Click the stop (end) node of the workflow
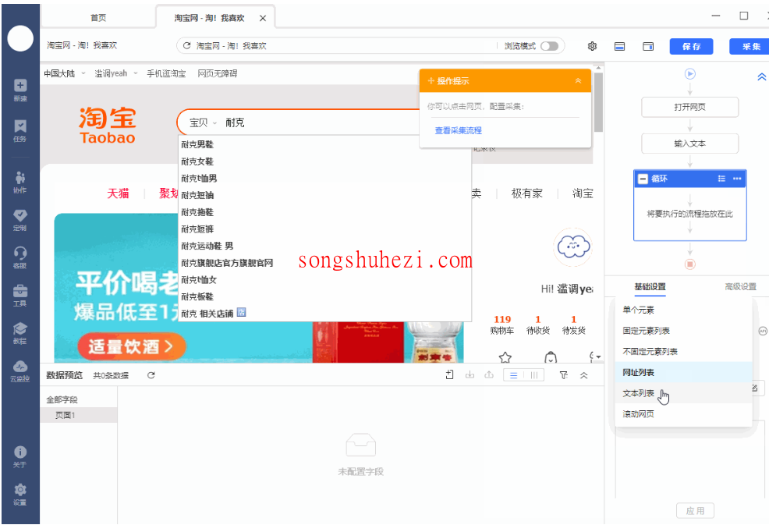 click(x=690, y=264)
